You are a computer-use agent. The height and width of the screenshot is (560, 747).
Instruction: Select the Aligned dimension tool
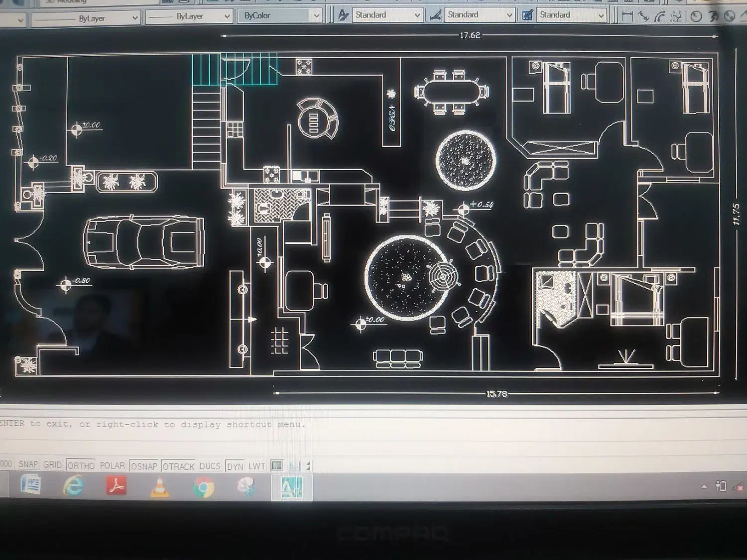643,16
